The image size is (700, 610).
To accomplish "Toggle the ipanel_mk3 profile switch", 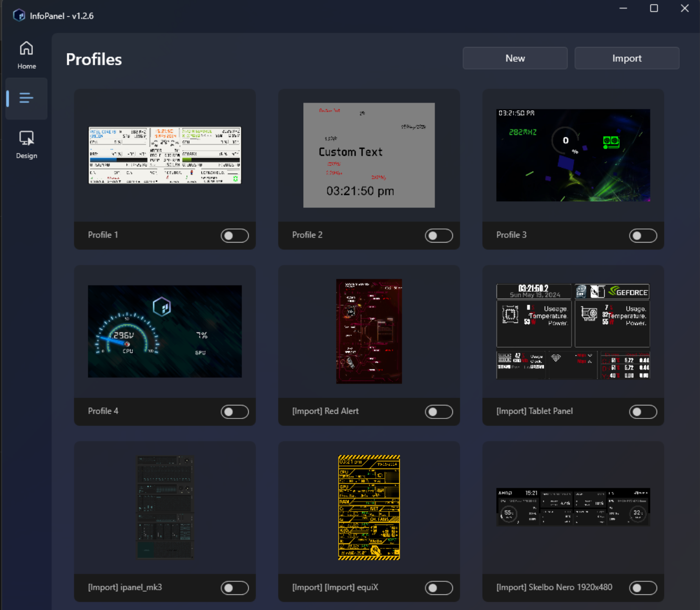I will [x=235, y=588].
